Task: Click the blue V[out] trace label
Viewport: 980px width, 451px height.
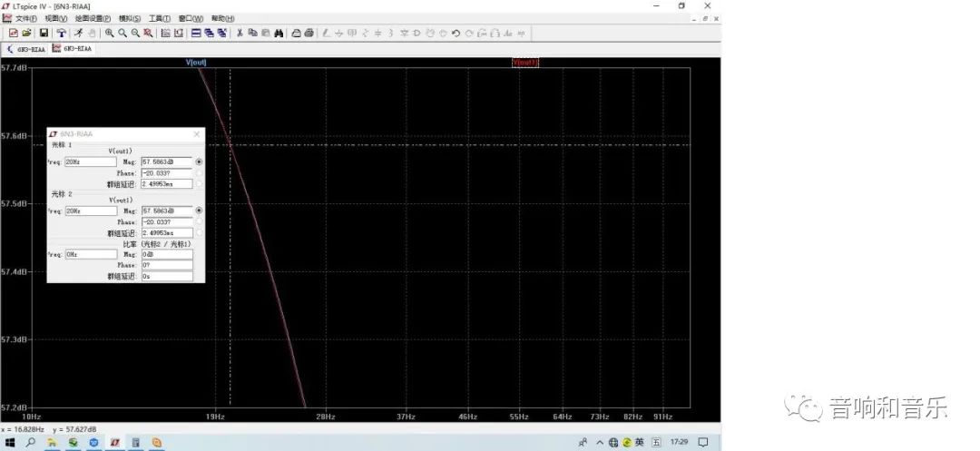Action: point(196,63)
